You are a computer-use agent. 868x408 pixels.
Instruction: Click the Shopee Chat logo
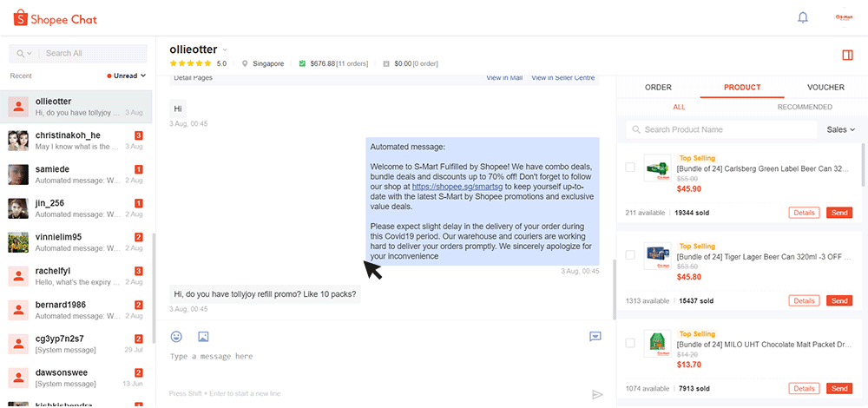(x=56, y=19)
